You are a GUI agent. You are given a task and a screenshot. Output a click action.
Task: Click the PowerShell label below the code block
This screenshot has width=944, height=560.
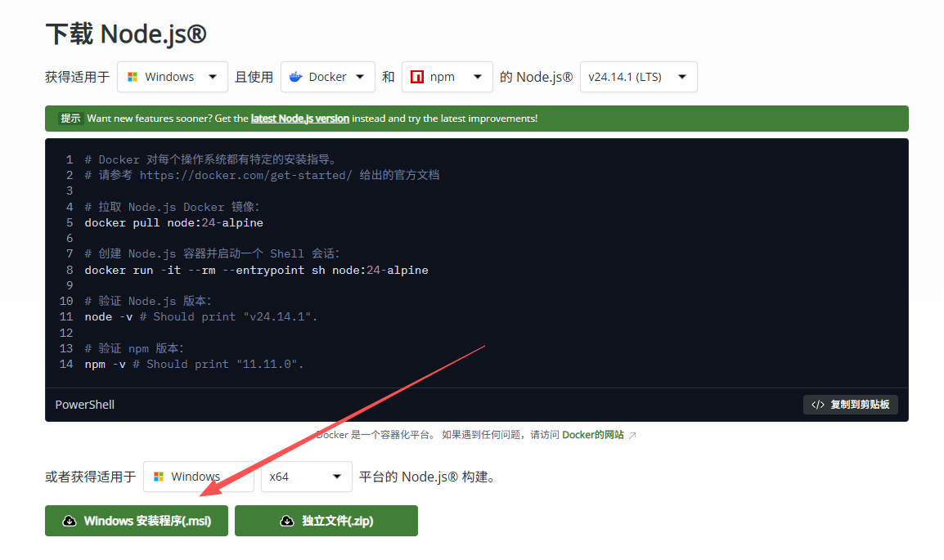pos(85,405)
